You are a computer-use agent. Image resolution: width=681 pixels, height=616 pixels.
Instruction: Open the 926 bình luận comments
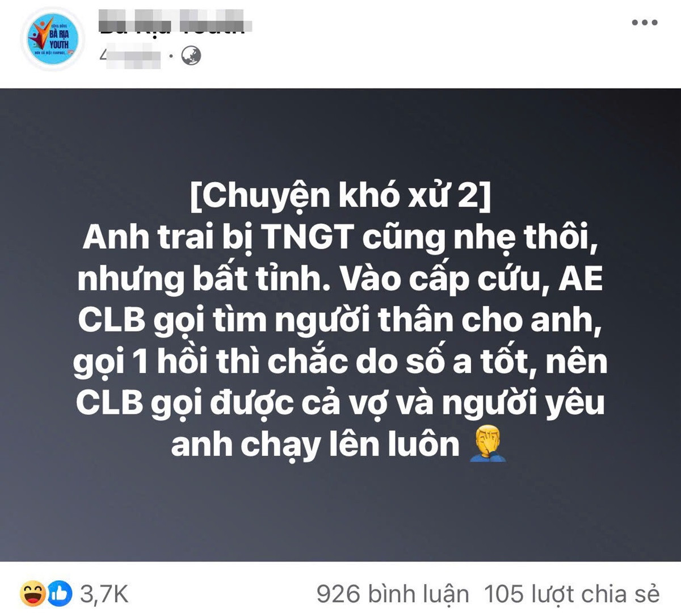393,594
